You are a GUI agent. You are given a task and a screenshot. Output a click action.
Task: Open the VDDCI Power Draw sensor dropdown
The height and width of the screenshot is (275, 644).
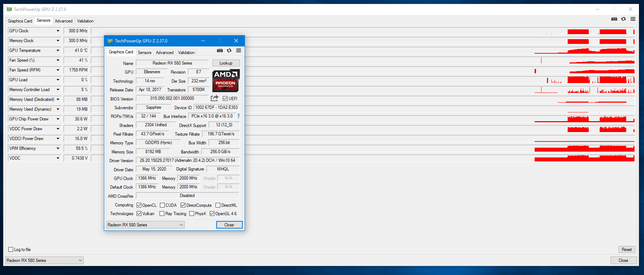point(58,139)
